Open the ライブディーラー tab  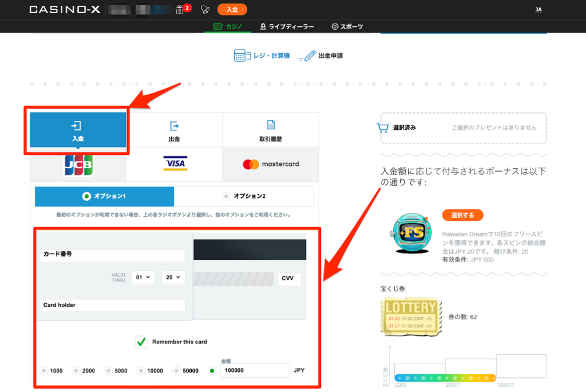(x=287, y=26)
